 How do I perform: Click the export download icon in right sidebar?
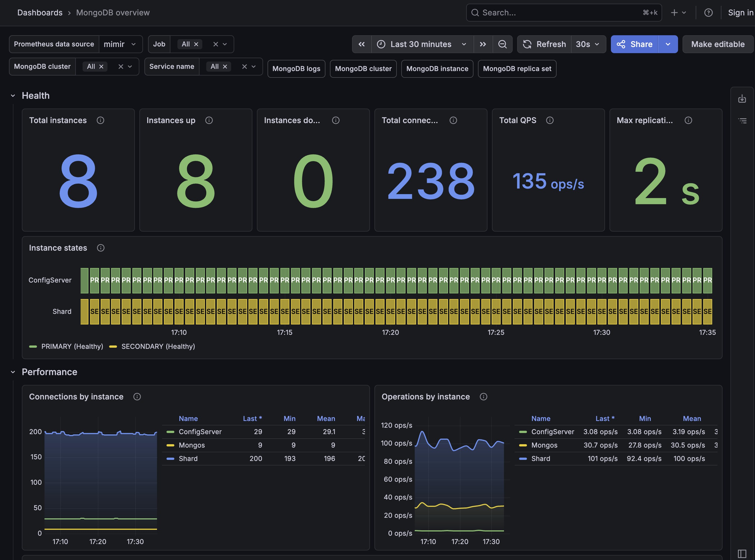click(x=742, y=99)
